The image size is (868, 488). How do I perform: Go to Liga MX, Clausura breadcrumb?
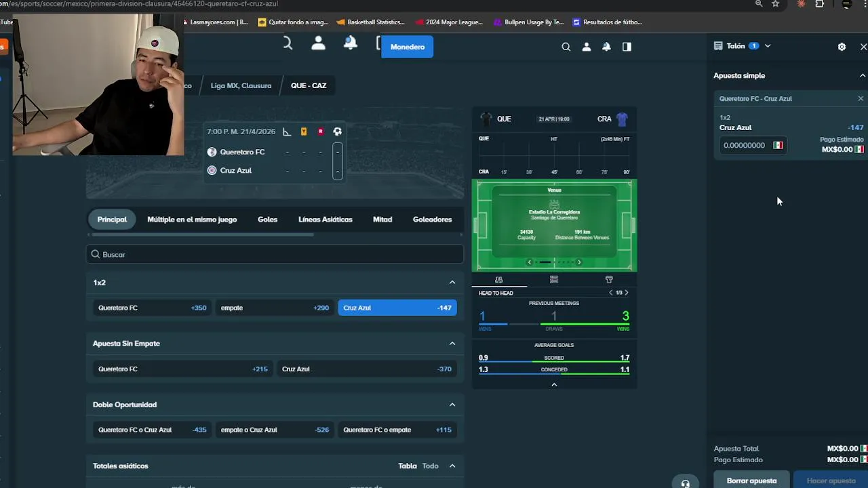(x=241, y=85)
